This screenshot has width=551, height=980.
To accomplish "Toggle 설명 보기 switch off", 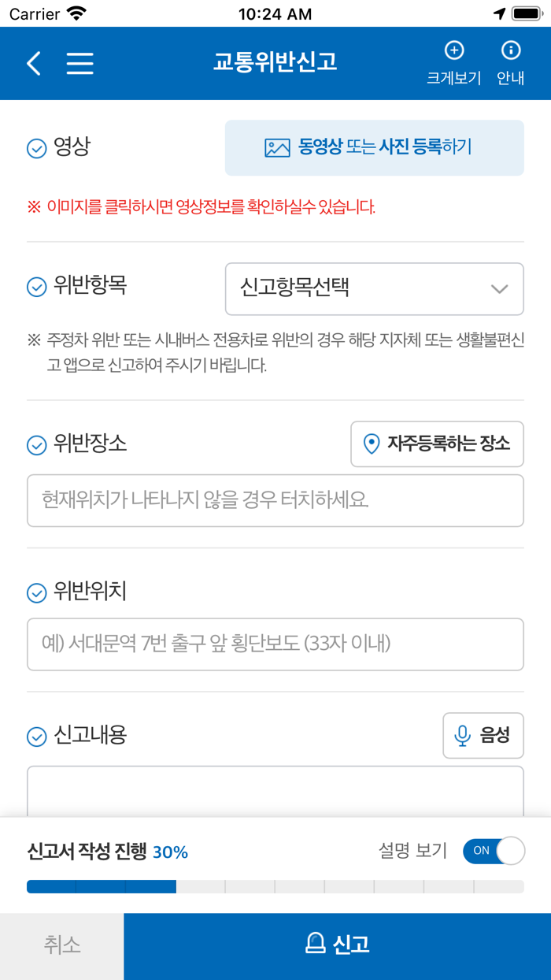I will (494, 852).
